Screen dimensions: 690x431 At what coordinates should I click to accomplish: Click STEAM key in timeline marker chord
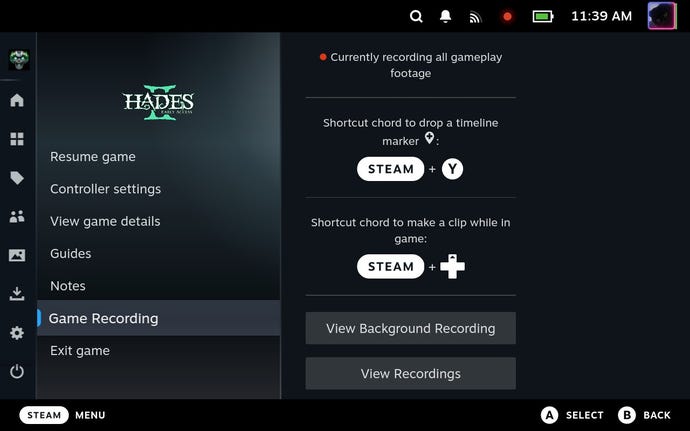390,169
